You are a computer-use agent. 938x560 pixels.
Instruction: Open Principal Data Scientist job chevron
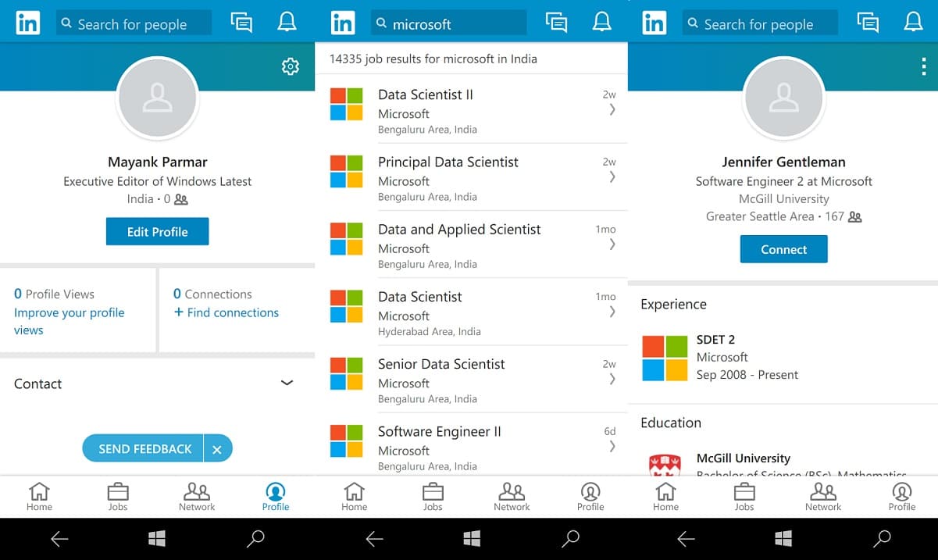[612, 177]
